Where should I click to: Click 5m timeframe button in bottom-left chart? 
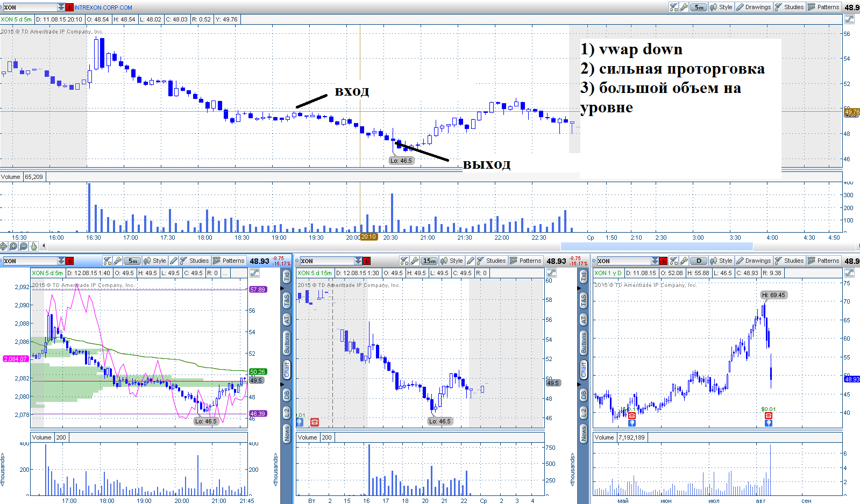132,261
